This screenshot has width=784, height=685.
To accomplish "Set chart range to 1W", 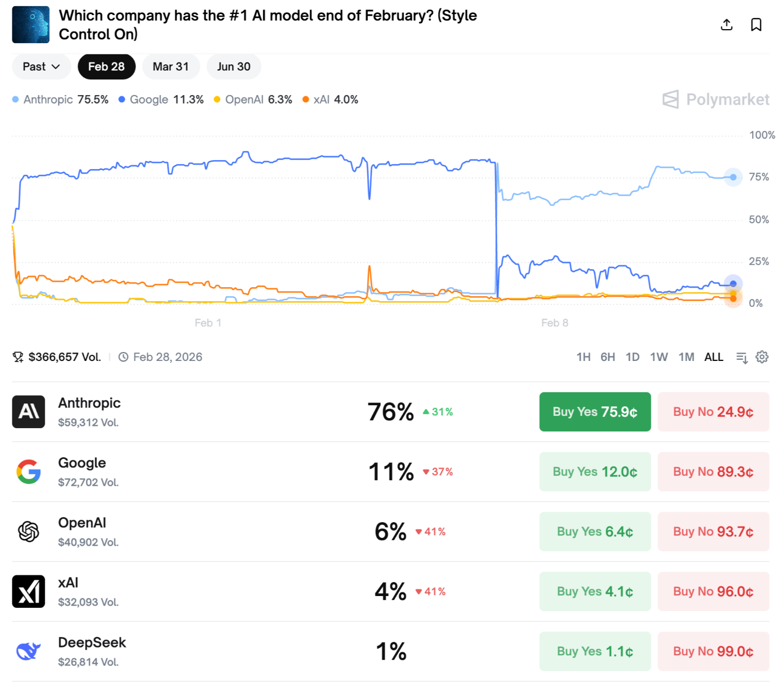I will [659, 356].
